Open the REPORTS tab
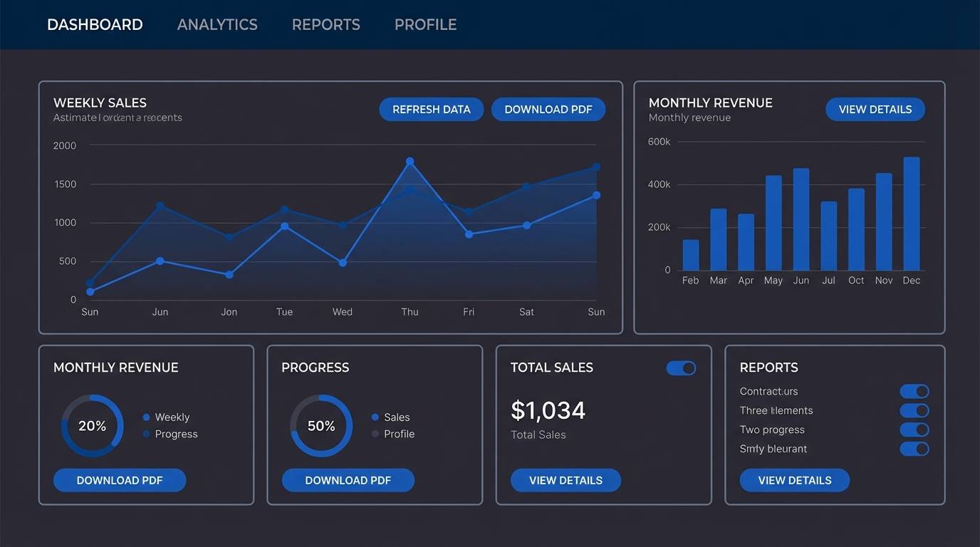The height and width of the screenshot is (547, 980). pyautogui.click(x=325, y=24)
